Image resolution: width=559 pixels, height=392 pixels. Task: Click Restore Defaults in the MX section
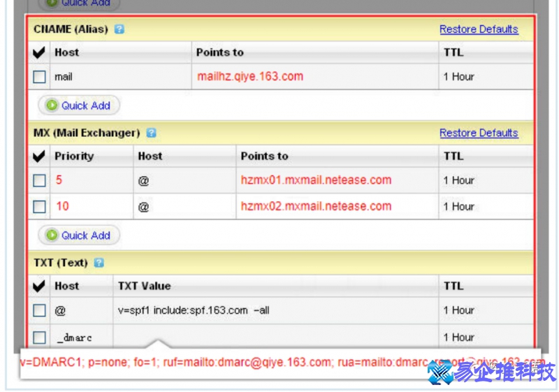pos(479,133)
